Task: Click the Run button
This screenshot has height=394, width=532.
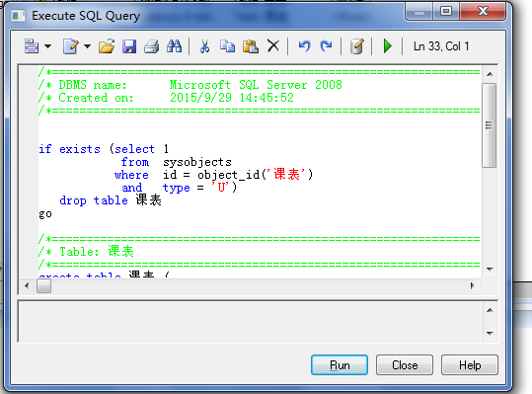Action: coord(340,364)
